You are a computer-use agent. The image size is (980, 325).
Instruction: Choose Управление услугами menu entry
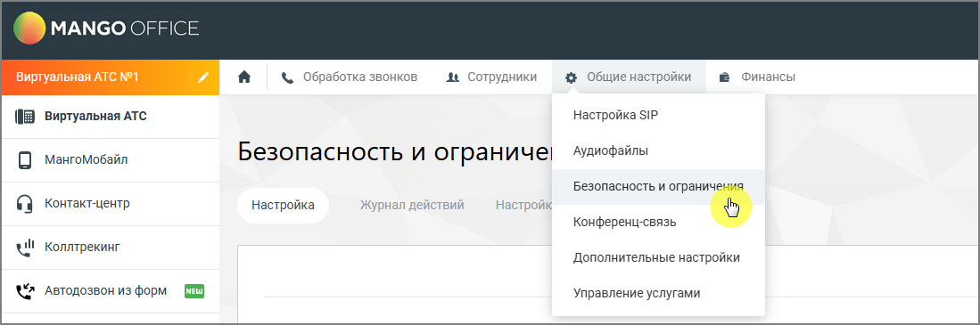(x=658, y=293)
